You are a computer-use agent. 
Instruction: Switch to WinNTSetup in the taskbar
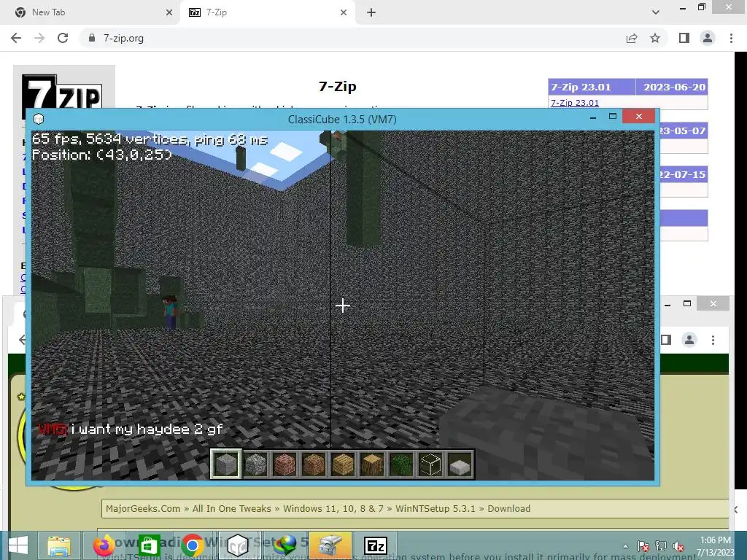pyautogui.click(x=330, y=545)
